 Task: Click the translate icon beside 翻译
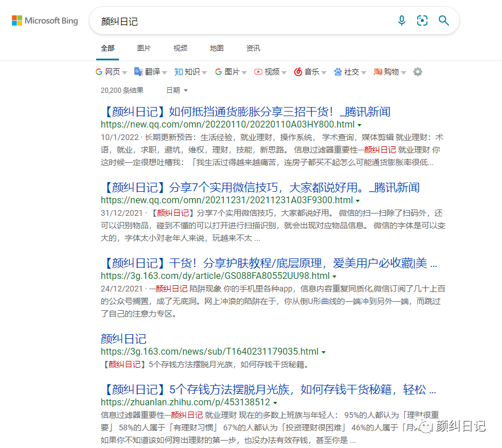click(138, 72)
